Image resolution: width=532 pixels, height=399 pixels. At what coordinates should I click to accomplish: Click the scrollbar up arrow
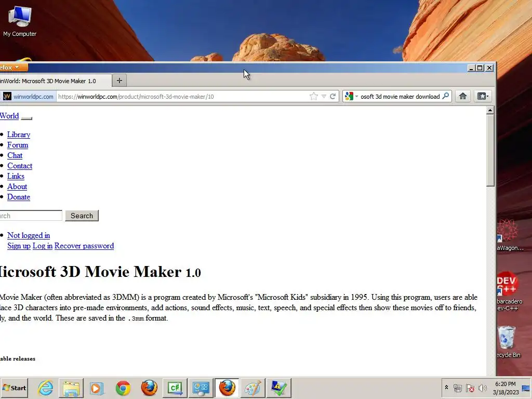coord(490,111)
